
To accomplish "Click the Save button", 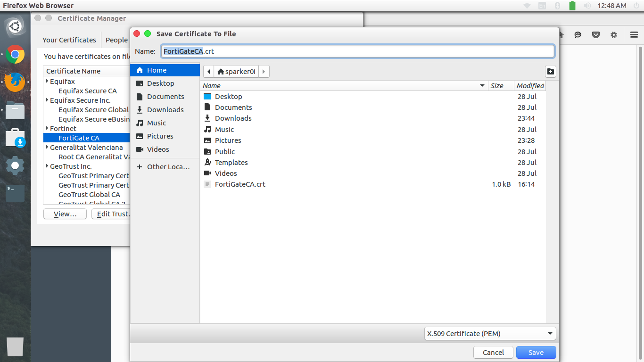I will (536, 352).
